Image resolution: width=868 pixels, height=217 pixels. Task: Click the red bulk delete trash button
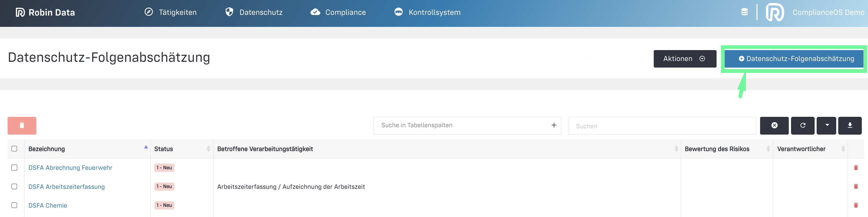click(22, 125)
